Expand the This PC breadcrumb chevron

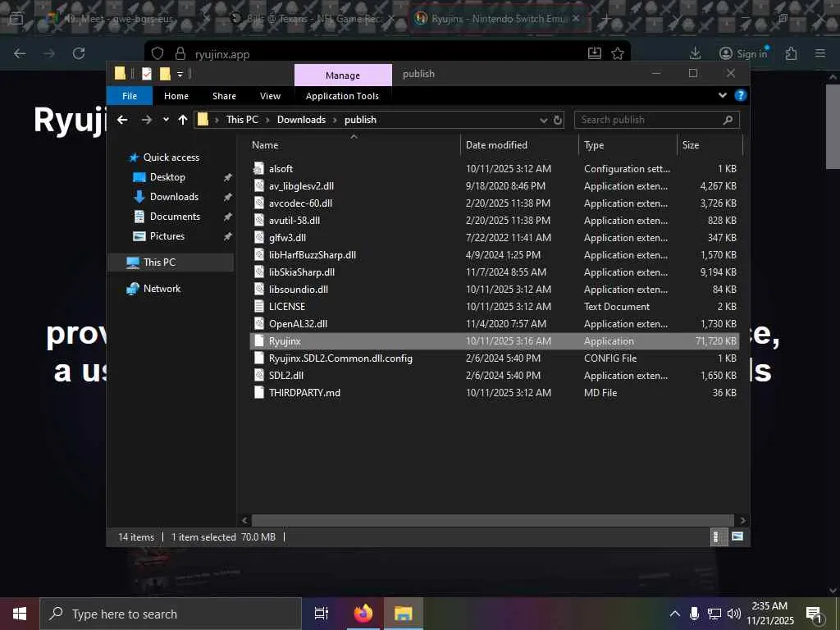click(x=267, y=120)
